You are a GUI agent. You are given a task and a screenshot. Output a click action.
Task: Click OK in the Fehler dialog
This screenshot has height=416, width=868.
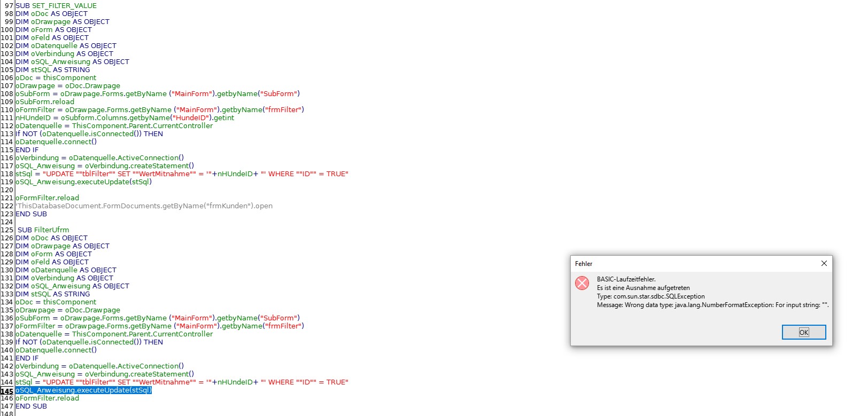tap(804, 332)
